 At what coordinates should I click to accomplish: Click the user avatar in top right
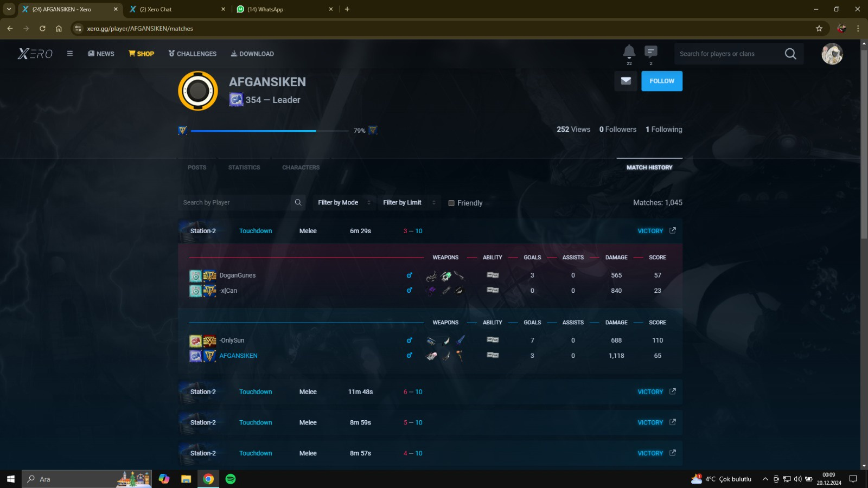coord(832,54)
